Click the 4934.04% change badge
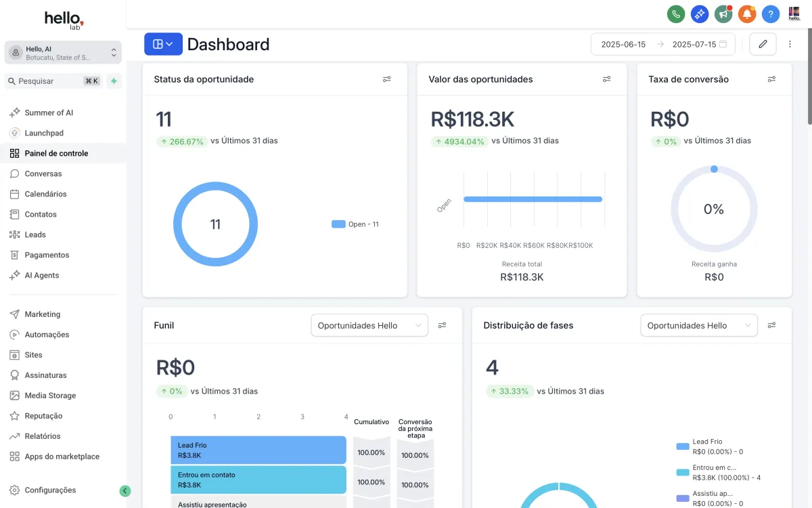Viewport: 812px width, 508px height. point(459,142)
